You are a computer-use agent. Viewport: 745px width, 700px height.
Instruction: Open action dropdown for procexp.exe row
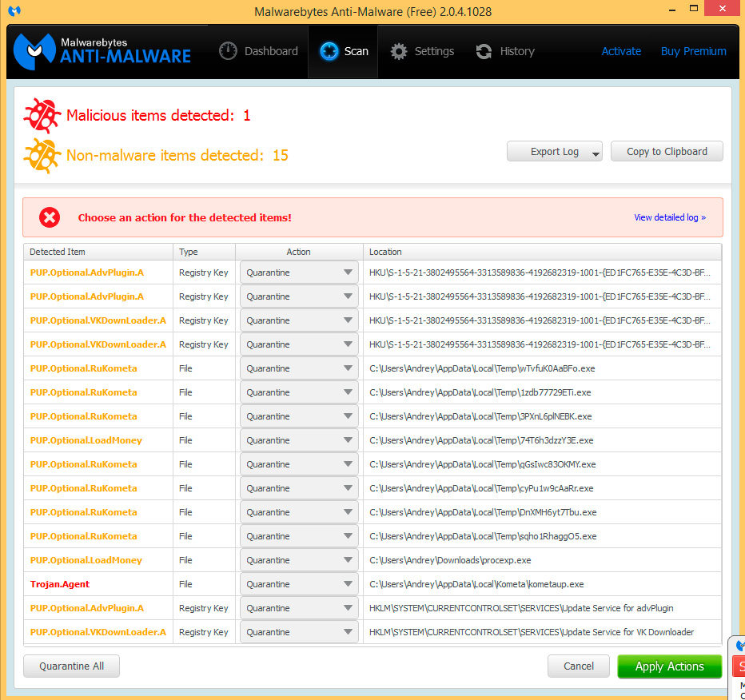pyautogui.click(x=299, y=560)
